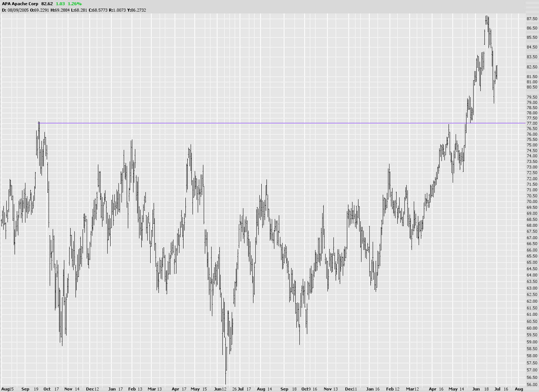Click the green 1.26% percent change
539x392 pixels.
(x=74, y=4)
